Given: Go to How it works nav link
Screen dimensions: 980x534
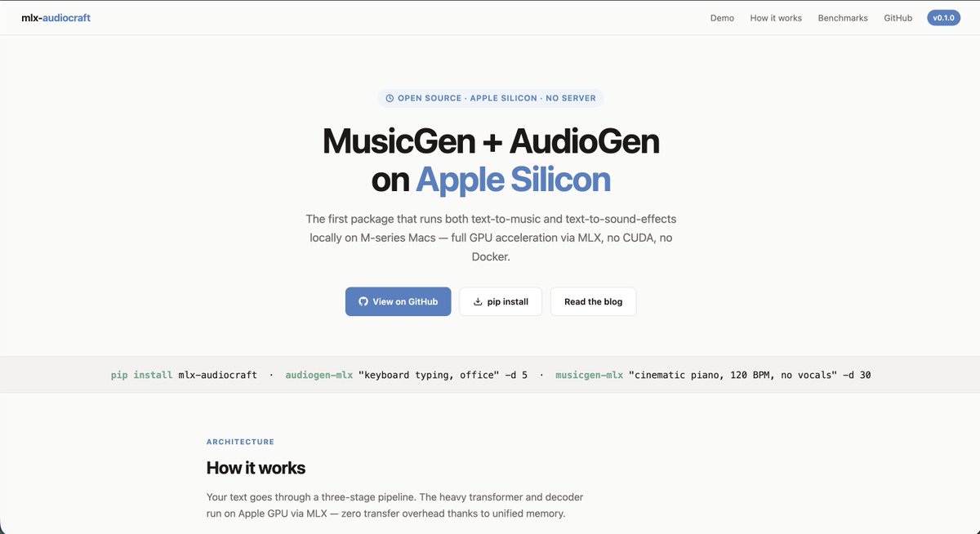Looking at the screenshot, I should tap(776, 18).
